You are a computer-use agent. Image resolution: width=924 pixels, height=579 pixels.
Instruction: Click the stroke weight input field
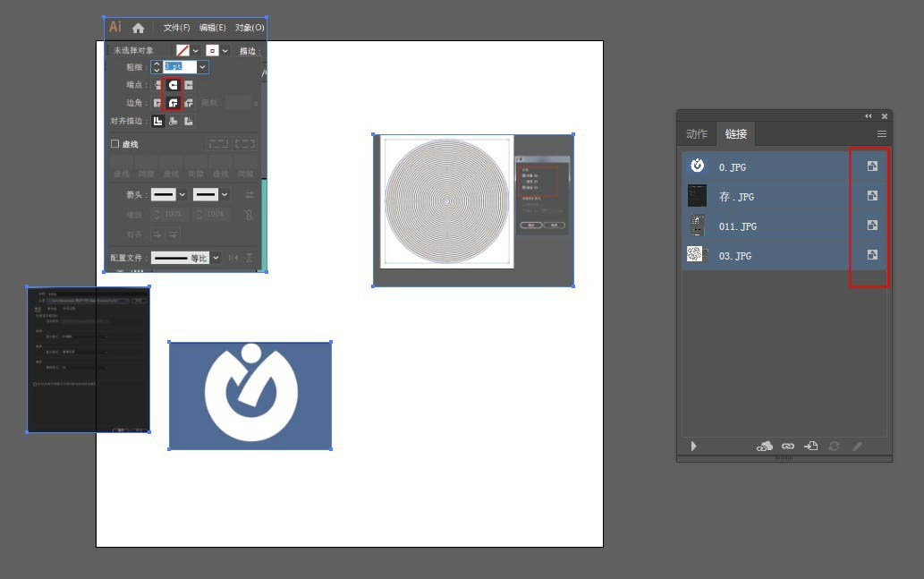point(180,67)
